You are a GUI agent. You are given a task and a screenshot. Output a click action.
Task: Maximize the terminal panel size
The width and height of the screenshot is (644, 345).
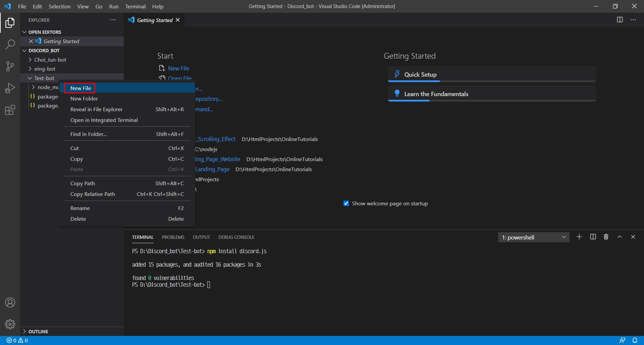coord(620,237)
